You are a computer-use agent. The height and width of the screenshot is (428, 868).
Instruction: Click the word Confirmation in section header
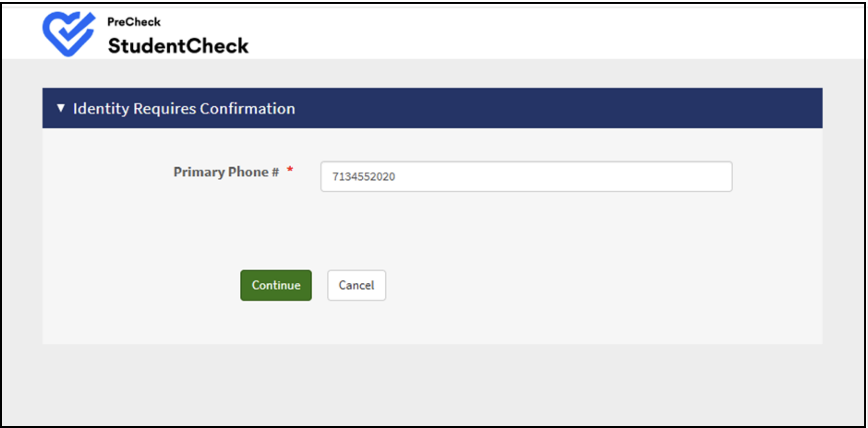pos(247,108)
